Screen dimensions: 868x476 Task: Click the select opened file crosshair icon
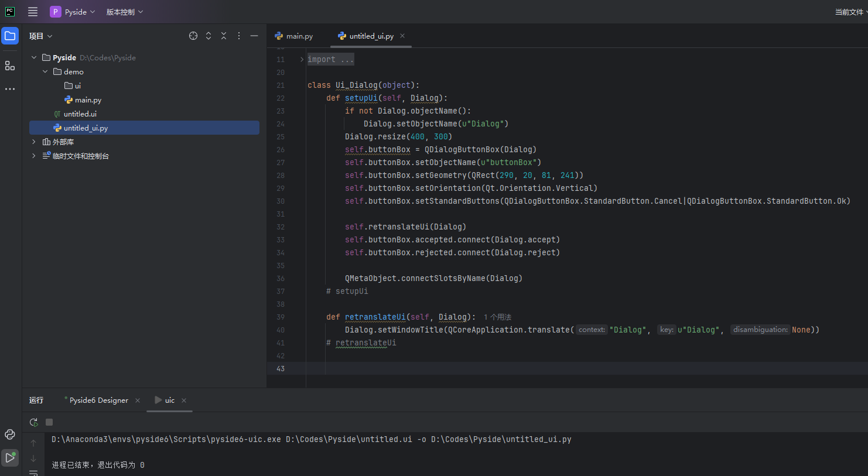[193, 36]
